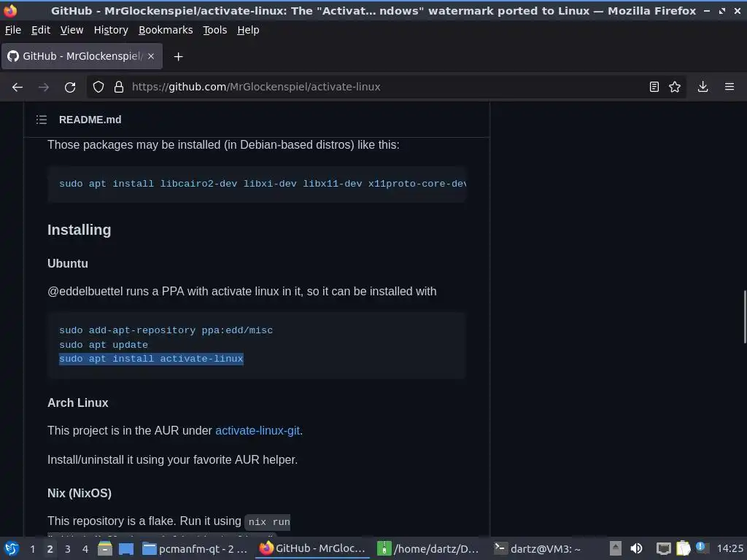Click the README.md heading label
Screen dimensions: 747x560
[x=90, y=120]
